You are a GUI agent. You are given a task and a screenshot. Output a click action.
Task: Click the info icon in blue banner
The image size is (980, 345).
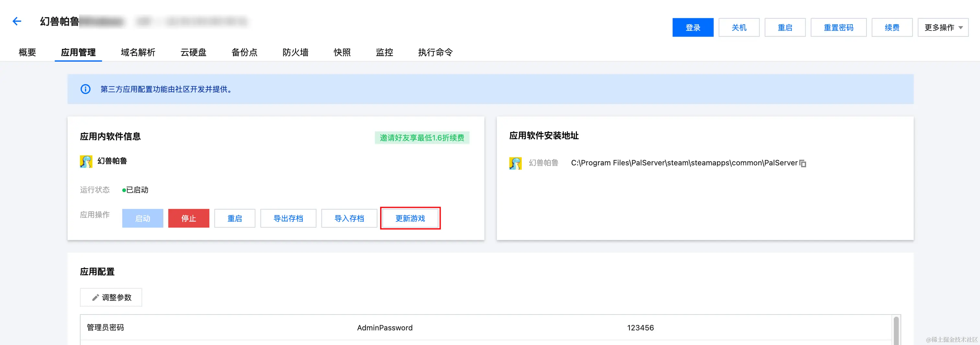pos(86,89)
